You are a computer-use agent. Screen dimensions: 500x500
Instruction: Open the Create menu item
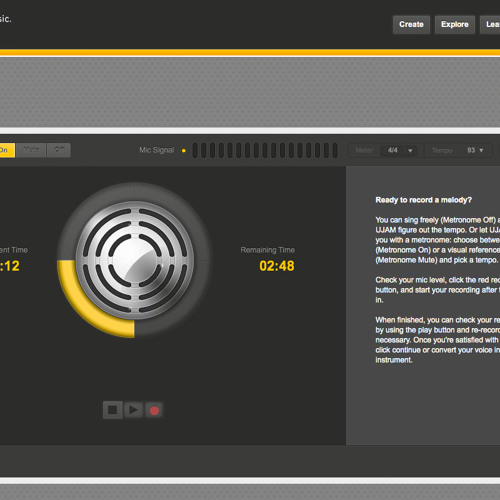411,25
